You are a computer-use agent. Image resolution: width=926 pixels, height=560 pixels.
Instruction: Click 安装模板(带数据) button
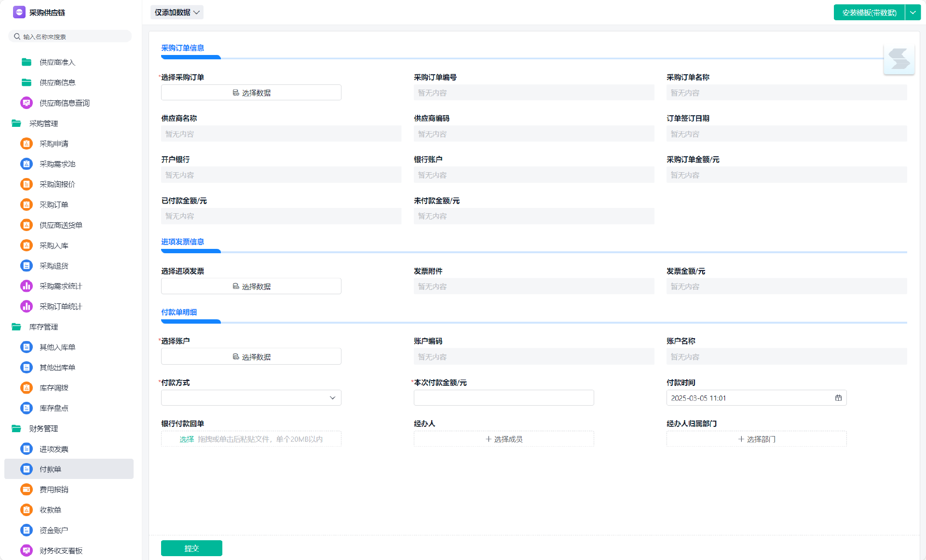click(x=869, y=13)
